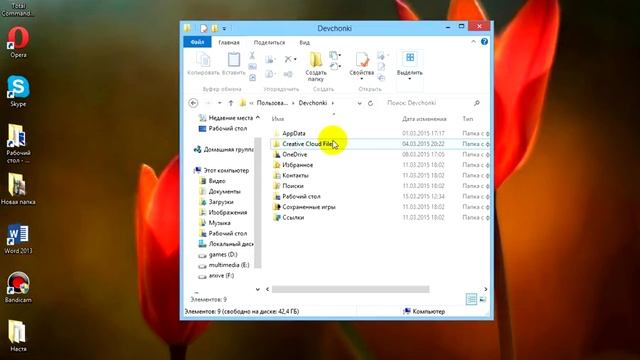Open Загрузки in navigation pane
Screen dimensions: 640x360
tap(221, 202)
